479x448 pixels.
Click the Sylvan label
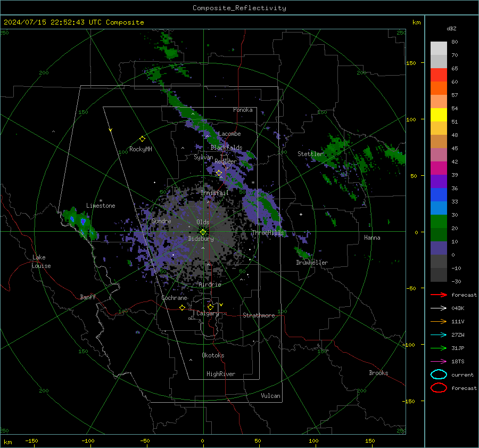203,157
